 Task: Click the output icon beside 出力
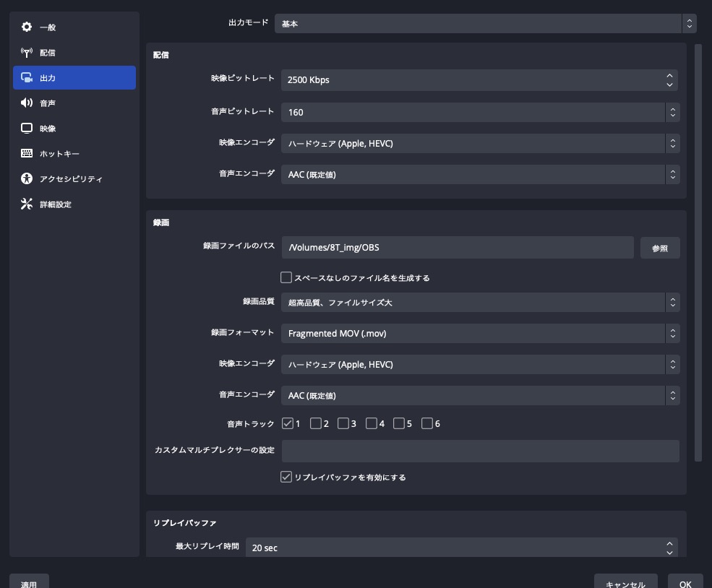[x=27, y=77]
